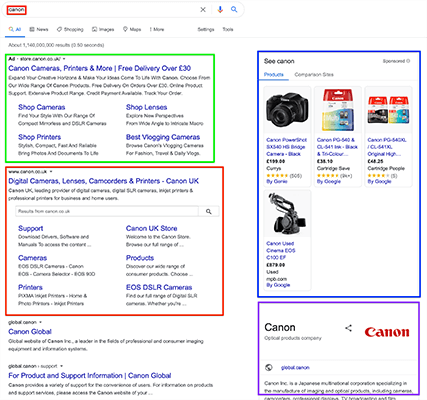427x400 pixels.
Task: Expand the ad info arrow beside store.canon.co.uk
Action: pyautogui.click(x=64, y=59)
